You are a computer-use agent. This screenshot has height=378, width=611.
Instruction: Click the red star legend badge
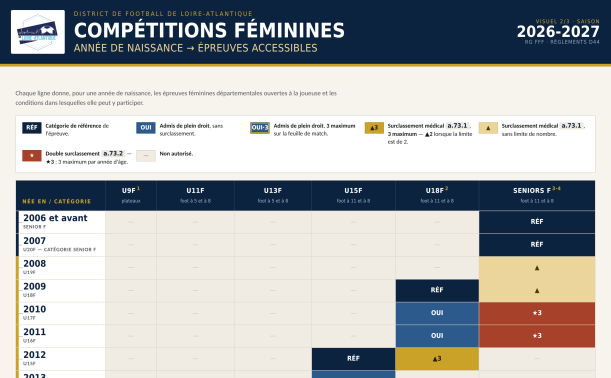point(32,156)
